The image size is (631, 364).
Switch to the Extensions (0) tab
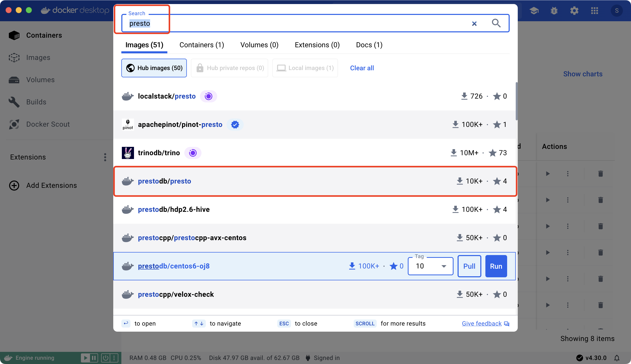pos(317,45)
